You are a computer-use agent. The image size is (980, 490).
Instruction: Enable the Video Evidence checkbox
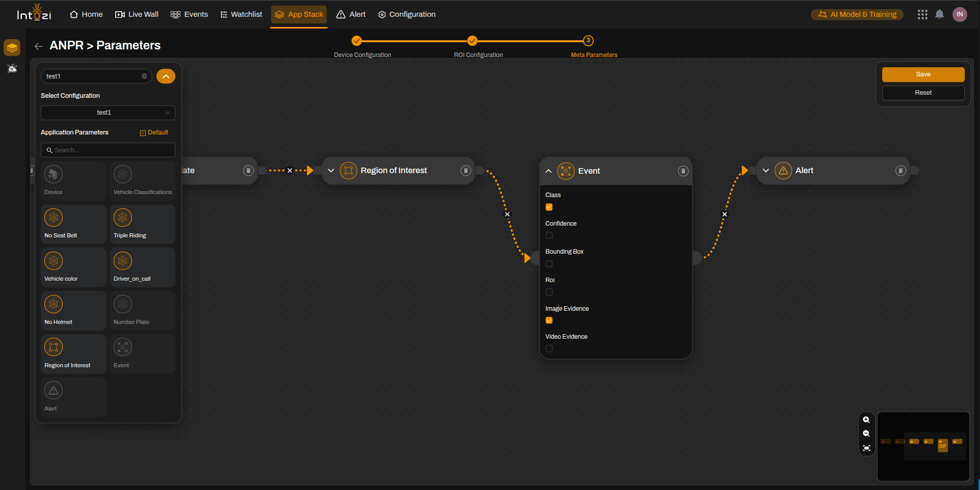(549, 349)
